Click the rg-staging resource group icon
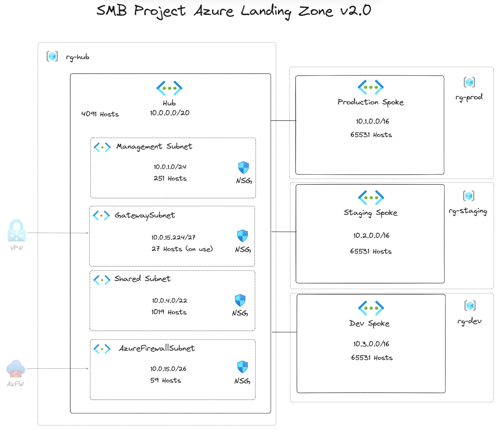This screenshot has height=430, width=504. pos(469,196)
